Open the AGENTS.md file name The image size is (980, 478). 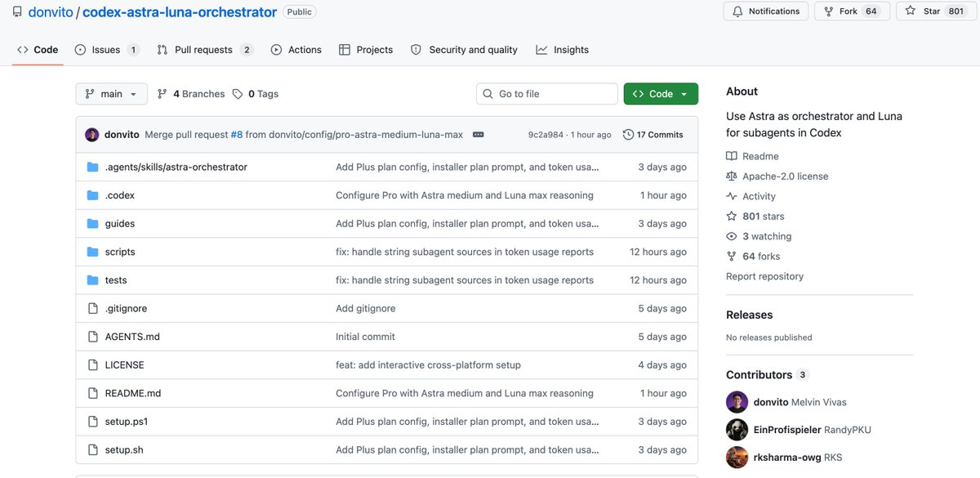pos(132,337)
